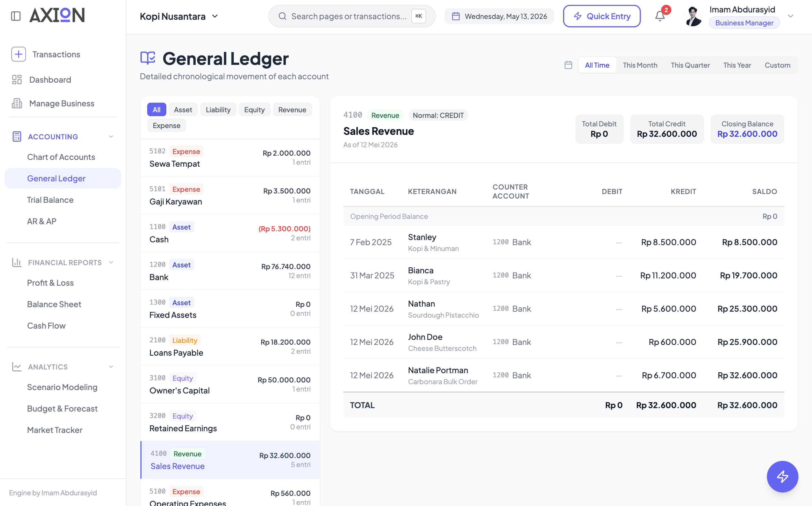Select account 1200 Bank in the list
The image size is (812, 506).
point(230,271)
